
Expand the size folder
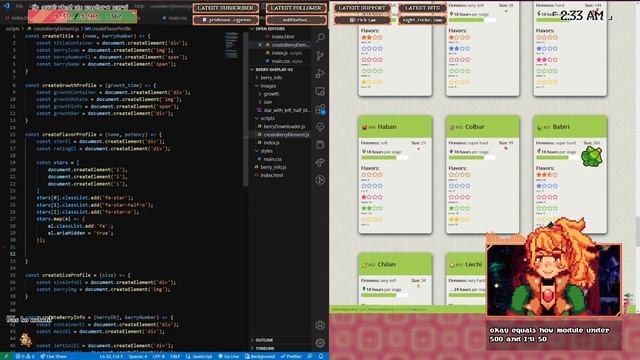(x=267, y=102)
